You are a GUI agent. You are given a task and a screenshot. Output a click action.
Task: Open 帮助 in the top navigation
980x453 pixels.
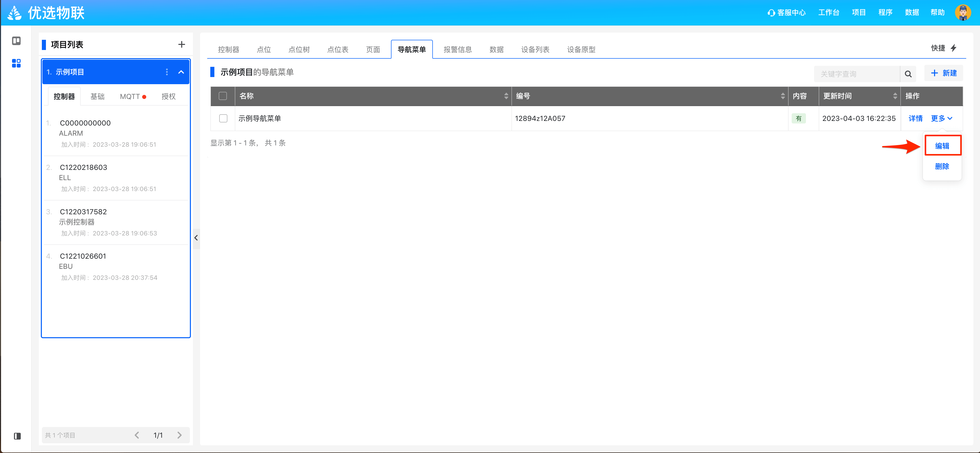click(937, 12)
